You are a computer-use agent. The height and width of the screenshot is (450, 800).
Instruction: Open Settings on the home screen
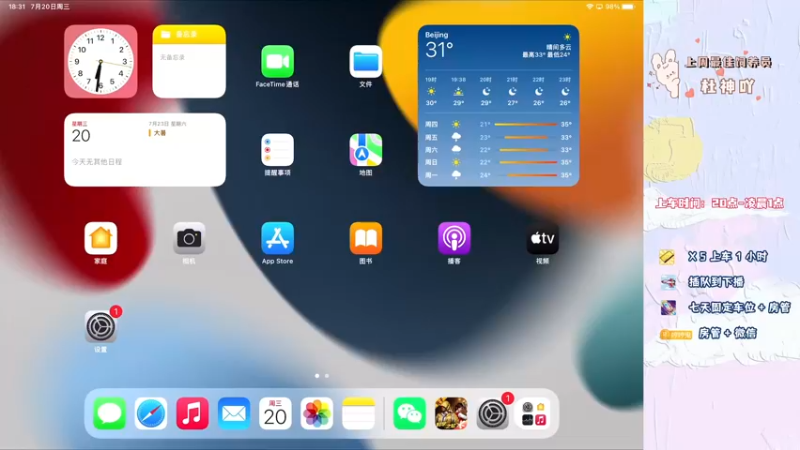tap(101, 327)
